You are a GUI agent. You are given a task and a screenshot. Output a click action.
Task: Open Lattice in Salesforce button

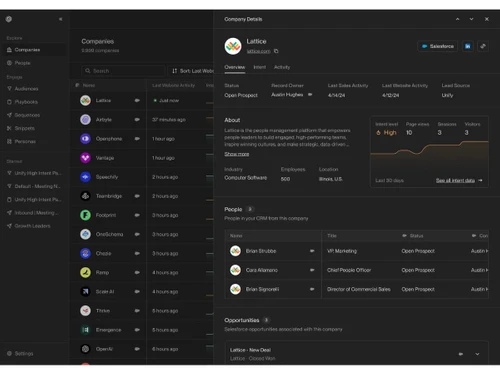[438, 46]
